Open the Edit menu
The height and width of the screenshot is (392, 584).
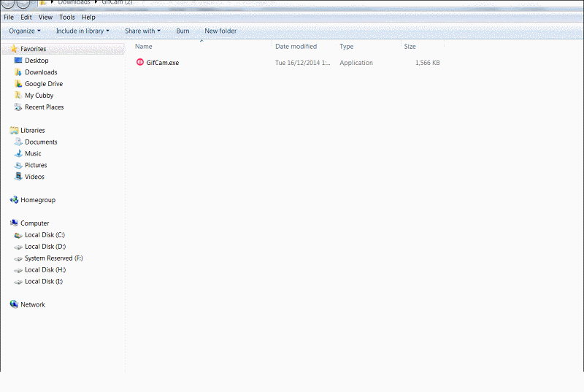pyautogui.click(x=26, y=17)
